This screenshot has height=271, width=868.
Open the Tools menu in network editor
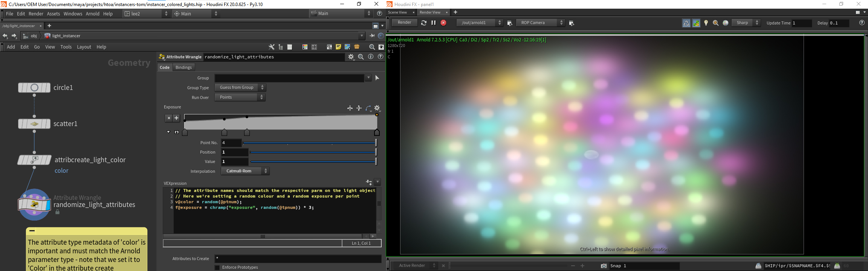coord(66,47)
